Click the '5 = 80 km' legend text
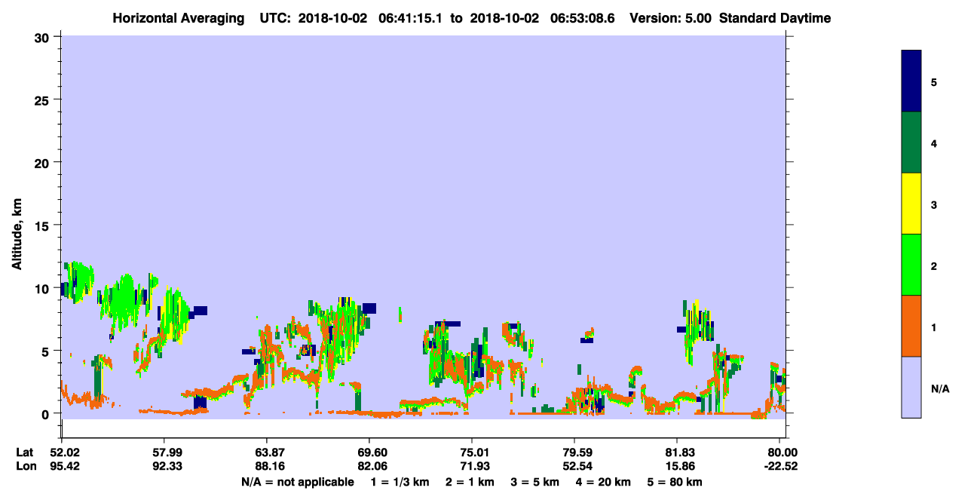 click(x=675, y=482)
